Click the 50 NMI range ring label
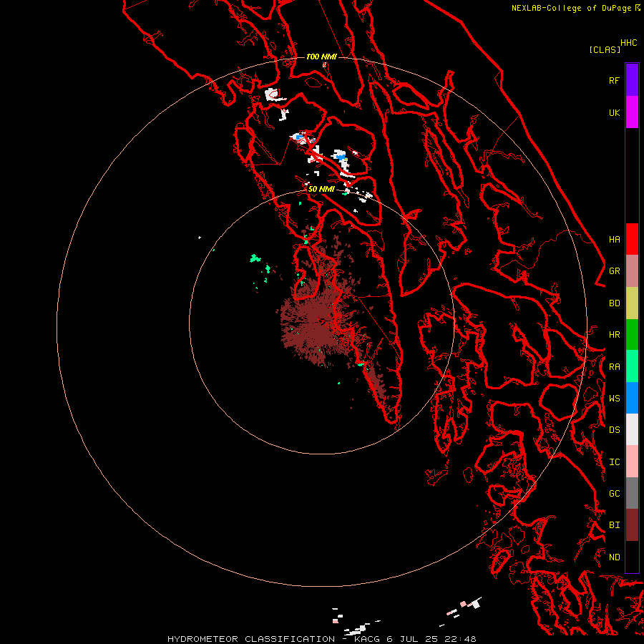Image resolution: width=644 pixels, height=644 pixels. click(x=321, y=189)
